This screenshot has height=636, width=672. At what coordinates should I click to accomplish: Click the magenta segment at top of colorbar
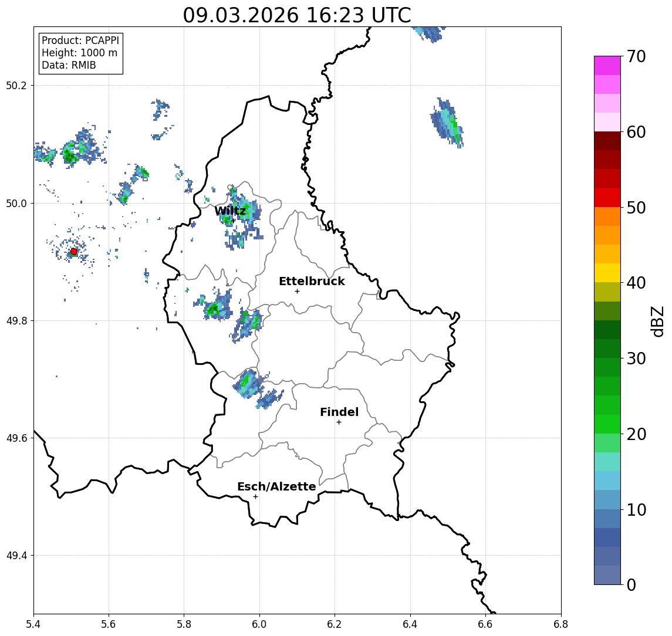tap(607, 66)
